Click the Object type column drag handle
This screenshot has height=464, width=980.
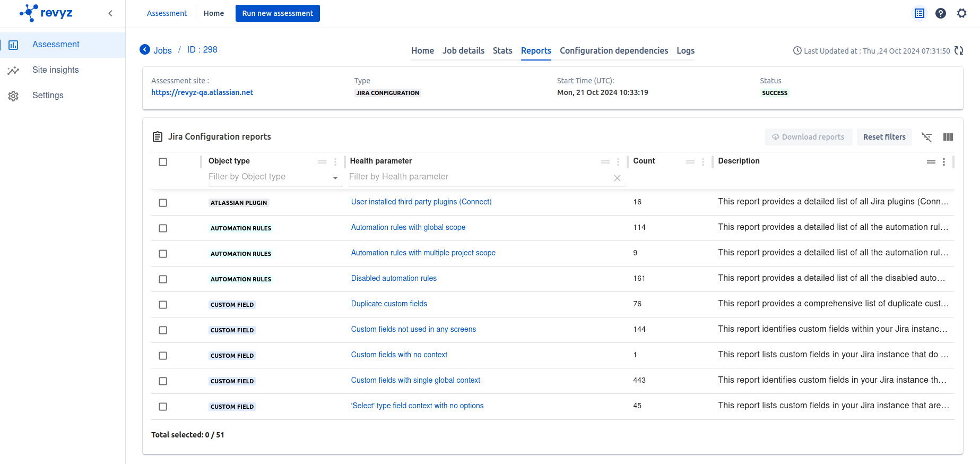[322, 162]
